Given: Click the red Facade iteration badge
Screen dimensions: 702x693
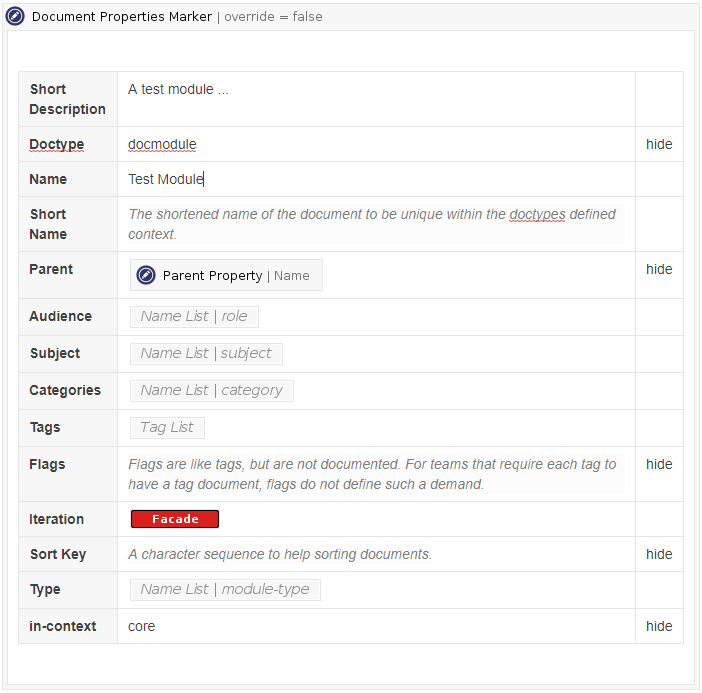Looking at the screenshot, I should click(174, 519).
